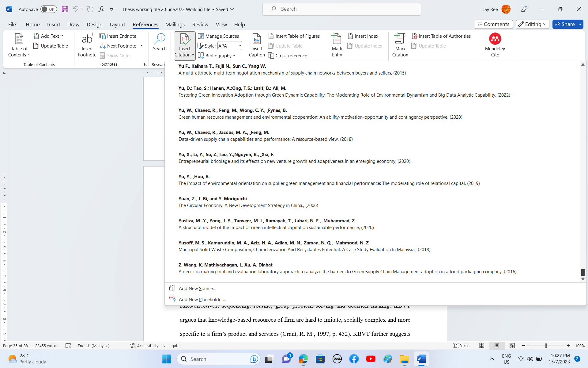
Task: Click the zoom slider handle
Action: [546, 346]
